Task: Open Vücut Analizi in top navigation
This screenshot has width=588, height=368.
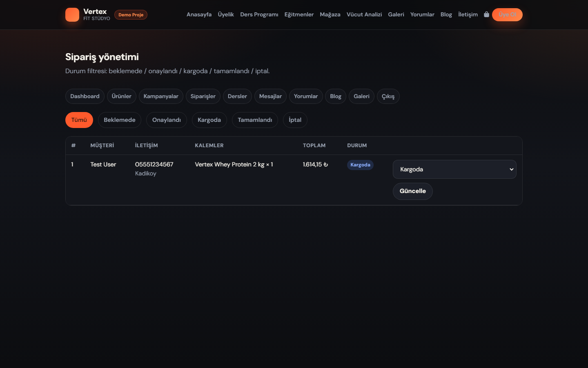Action: (364, 14)
